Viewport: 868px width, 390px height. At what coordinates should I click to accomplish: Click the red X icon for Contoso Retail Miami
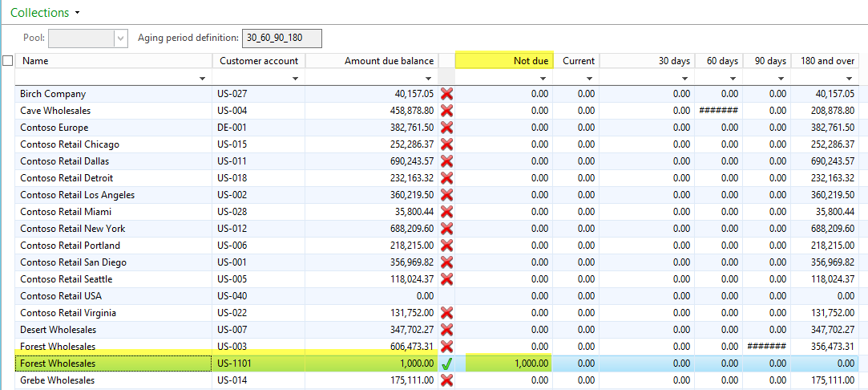point(446,212)
